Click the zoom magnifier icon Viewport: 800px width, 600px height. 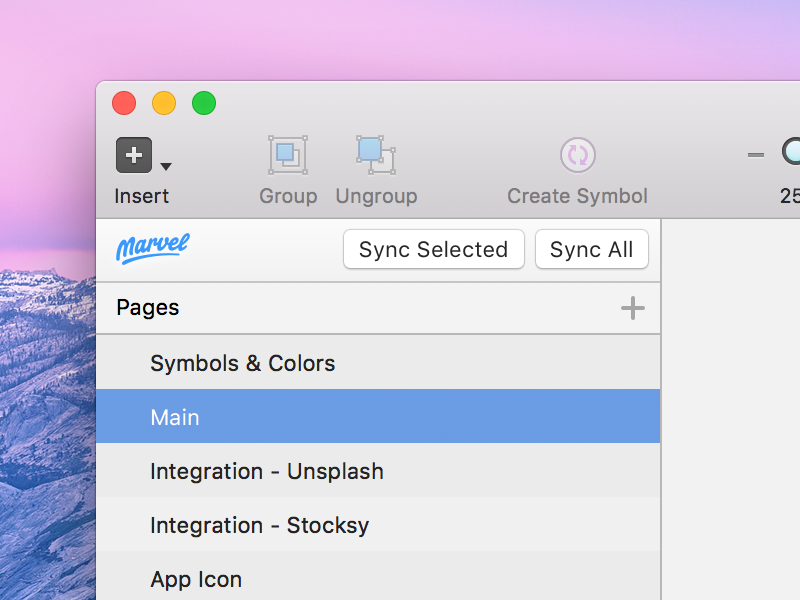point(791,152)
